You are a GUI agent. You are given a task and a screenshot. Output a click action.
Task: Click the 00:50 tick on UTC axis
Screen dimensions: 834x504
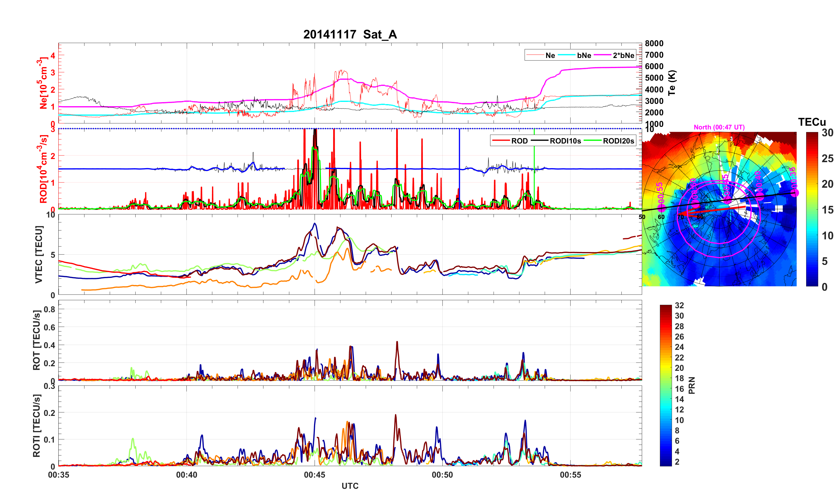point(442,474)
